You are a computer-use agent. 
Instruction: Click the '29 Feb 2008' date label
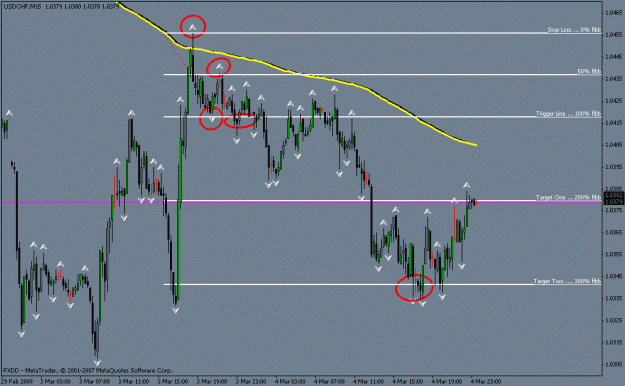click(x=17, y=382)
